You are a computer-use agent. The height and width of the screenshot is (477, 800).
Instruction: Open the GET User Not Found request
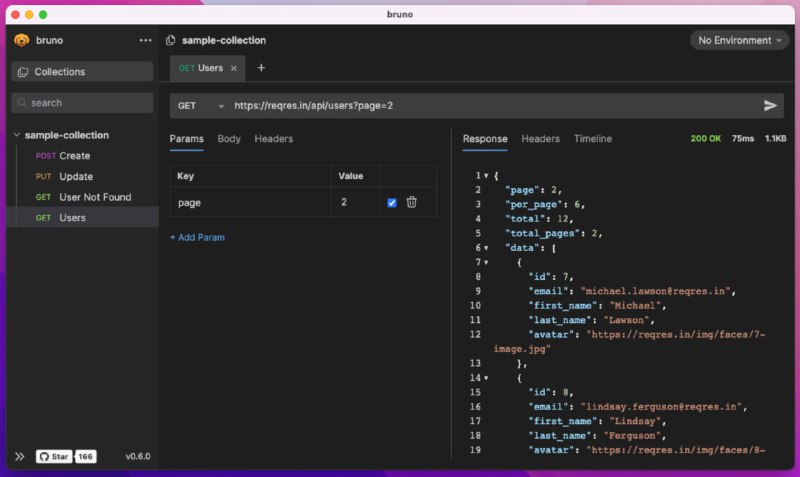click(x=83, y=197)
